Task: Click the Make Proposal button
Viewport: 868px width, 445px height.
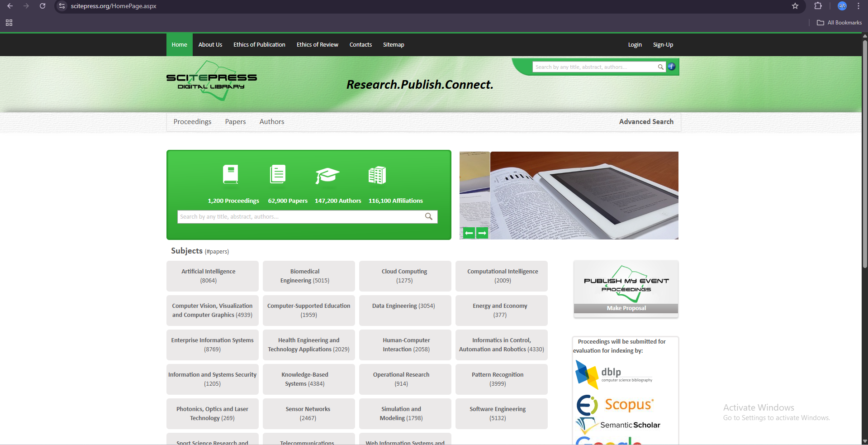Action: [x=626, y=308]
